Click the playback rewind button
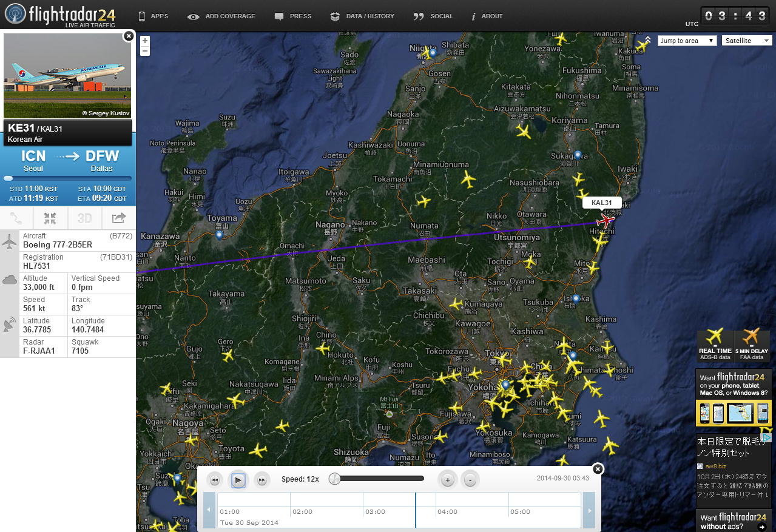Viewport: 776px width, 532px height. point(214,480)
